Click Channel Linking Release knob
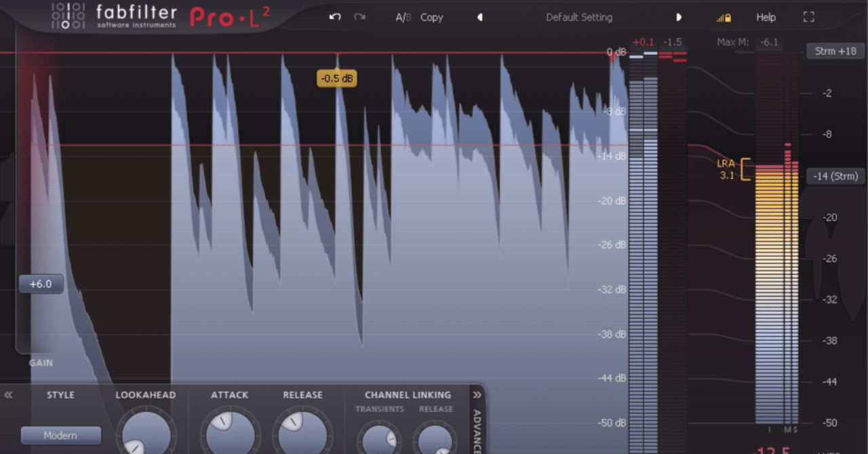This screenshot has width=868, height=454. 435,438
